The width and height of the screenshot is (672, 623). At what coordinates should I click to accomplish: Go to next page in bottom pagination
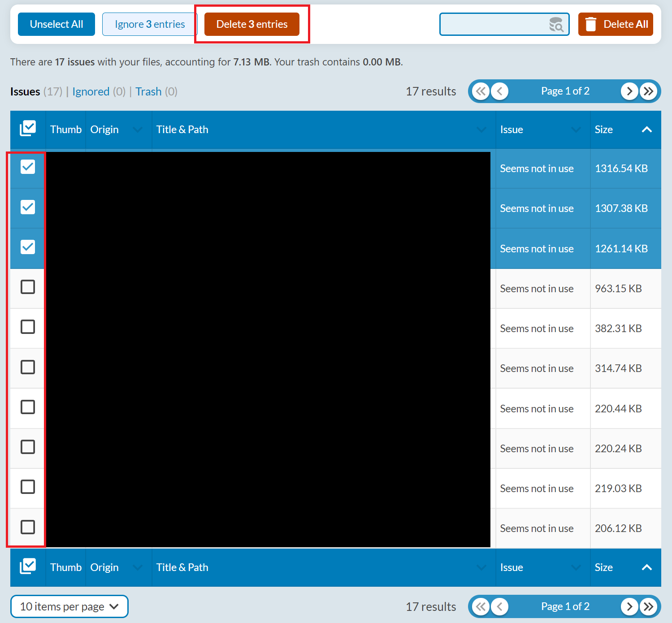point(629,607)
